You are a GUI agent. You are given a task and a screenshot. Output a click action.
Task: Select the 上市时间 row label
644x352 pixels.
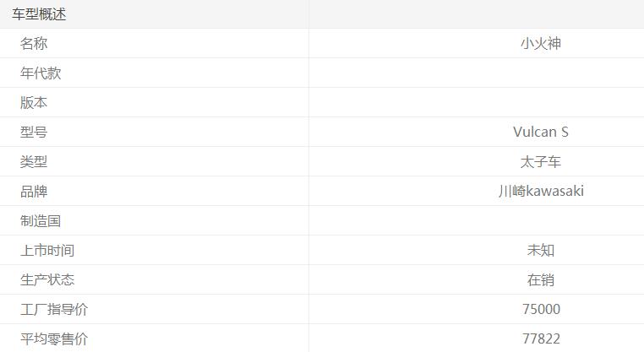point(47,251)
